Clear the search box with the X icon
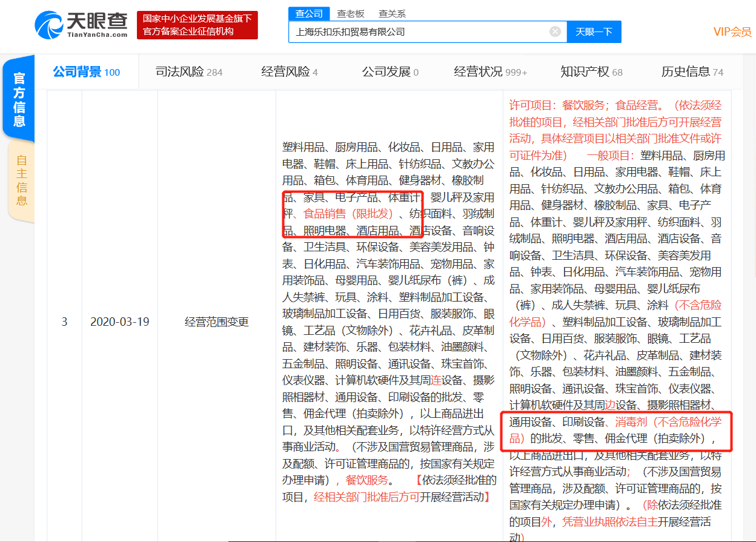Screen dimensions: 756x542 tap(555, 31)
